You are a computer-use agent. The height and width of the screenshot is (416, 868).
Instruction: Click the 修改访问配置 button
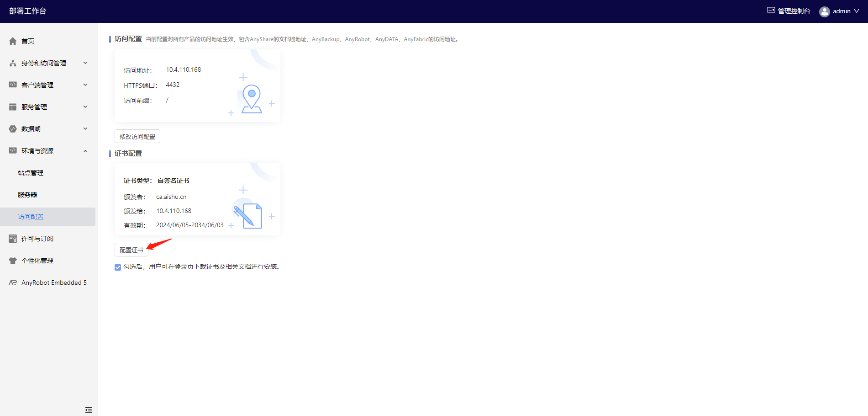137,137
